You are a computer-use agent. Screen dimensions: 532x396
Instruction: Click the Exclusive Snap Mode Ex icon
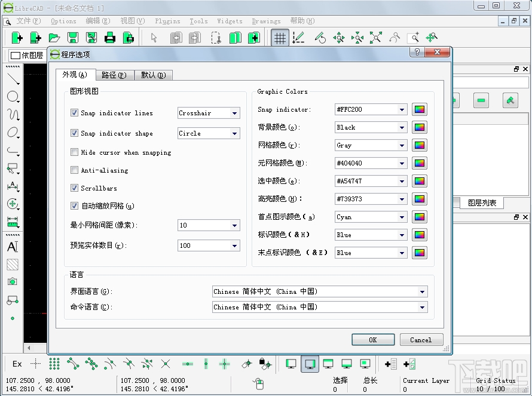coord(17,364)
